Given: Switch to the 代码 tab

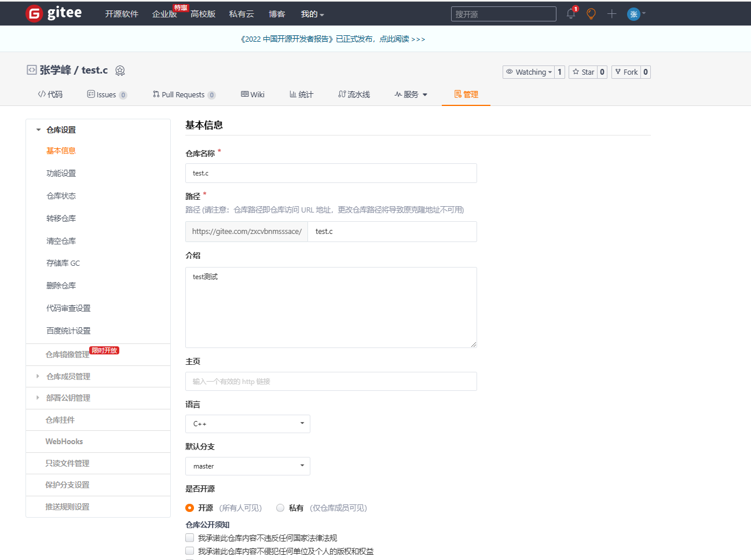Looking at the screenshot, I should click(50, 94).
